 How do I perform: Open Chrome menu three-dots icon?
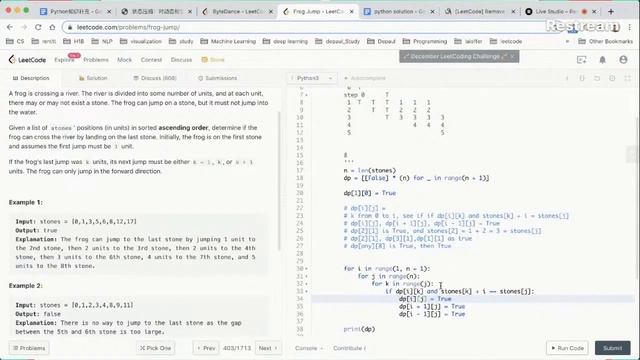(x=630, y=27)
